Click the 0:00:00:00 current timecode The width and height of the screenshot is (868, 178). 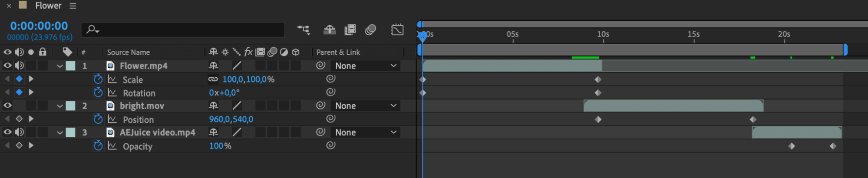tap(39, 26)
